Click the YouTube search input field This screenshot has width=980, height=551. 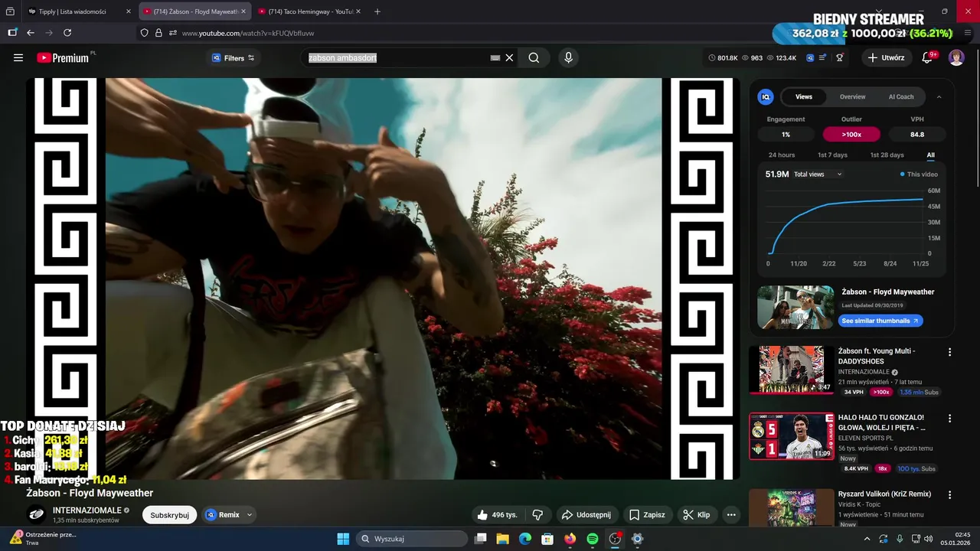pos(398,57)
